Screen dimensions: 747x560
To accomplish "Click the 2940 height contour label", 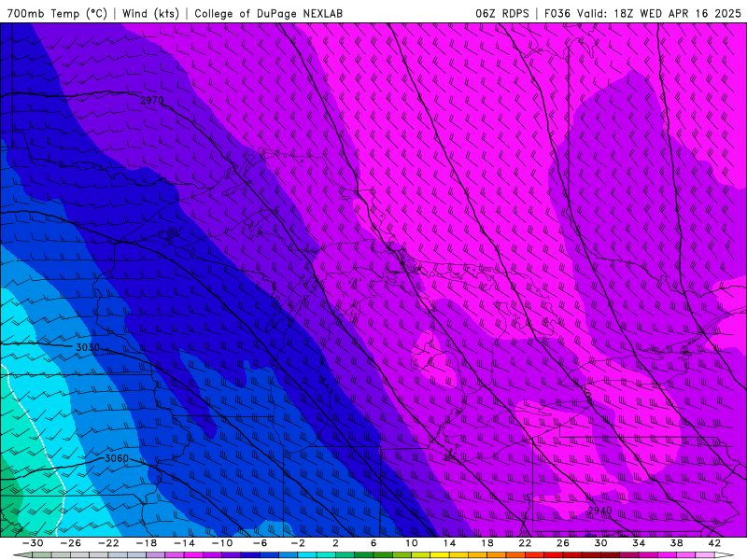I will [x=599, y=511].
